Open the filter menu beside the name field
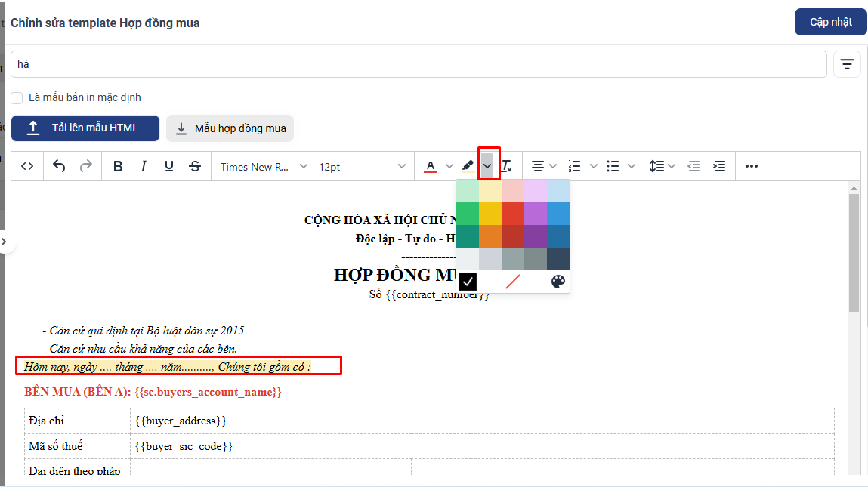 pyautogui.click(x=847, y=64)
